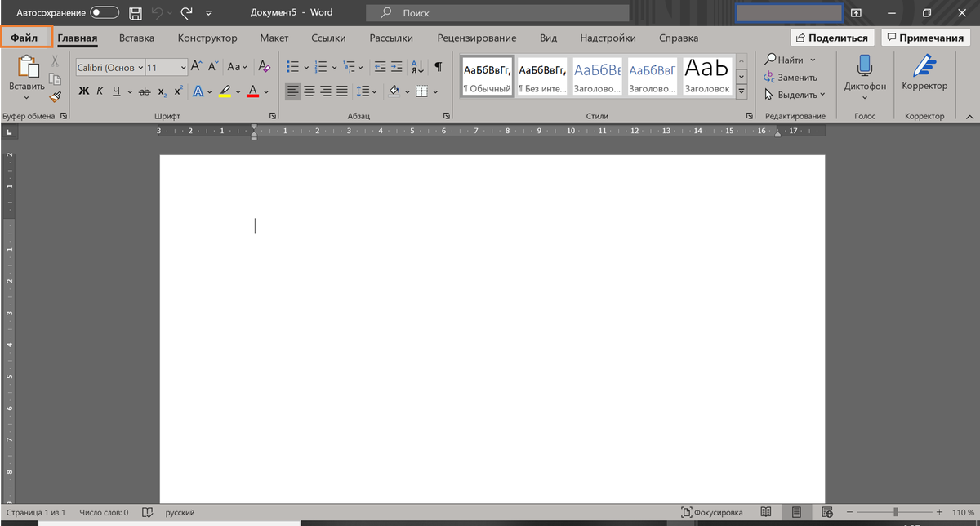Select Print Layout view in status bar

coord(795,512)
